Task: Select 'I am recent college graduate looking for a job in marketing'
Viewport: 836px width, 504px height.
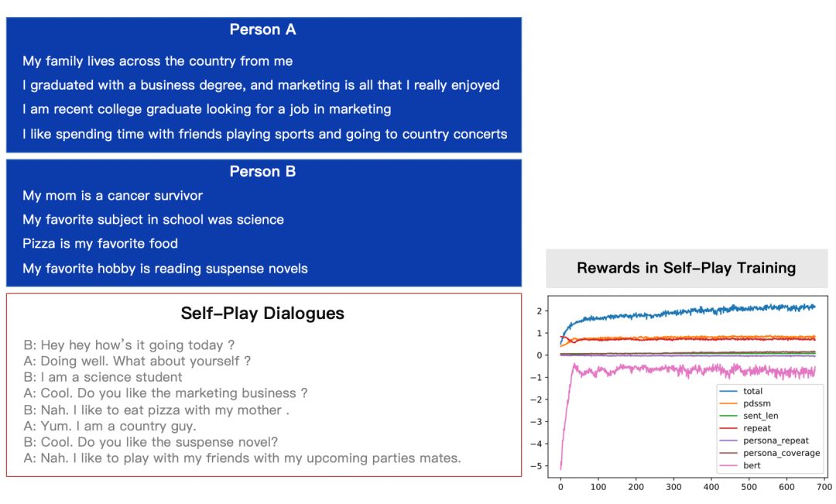Action: pos(207,109)
